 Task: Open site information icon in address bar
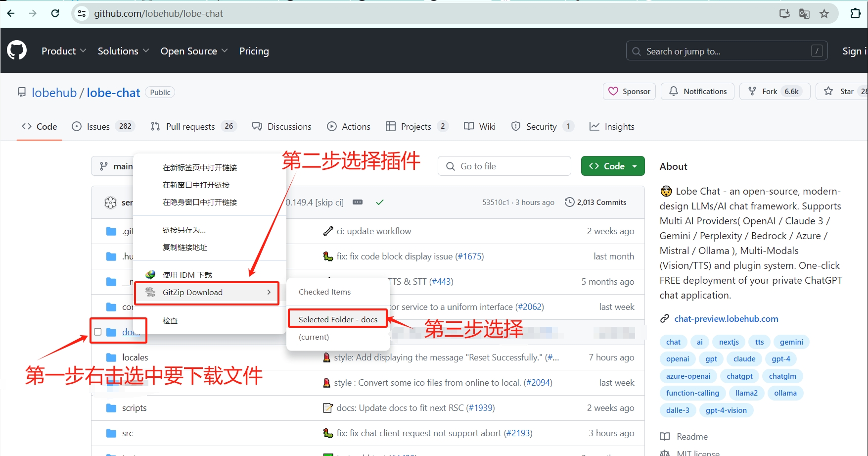click(x=82, y=13)
